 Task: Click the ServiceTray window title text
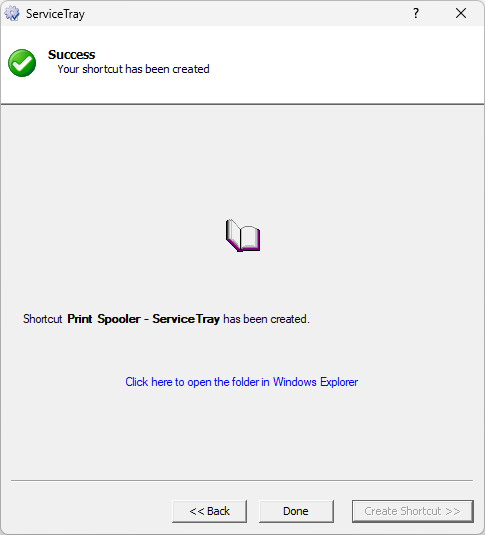click(x=55, y=14)
